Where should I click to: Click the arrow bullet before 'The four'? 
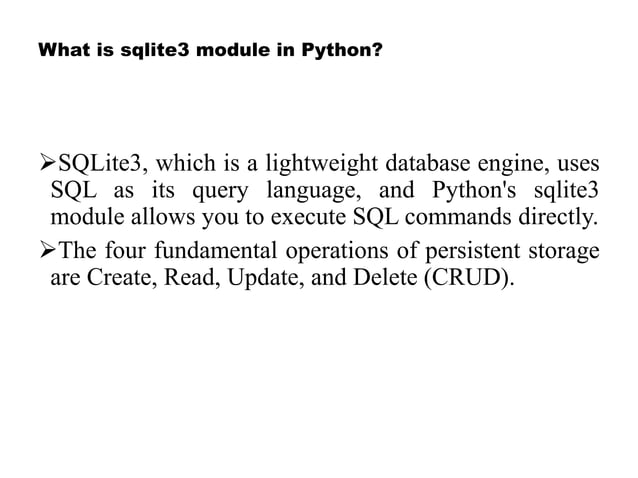tap(48, 250)
